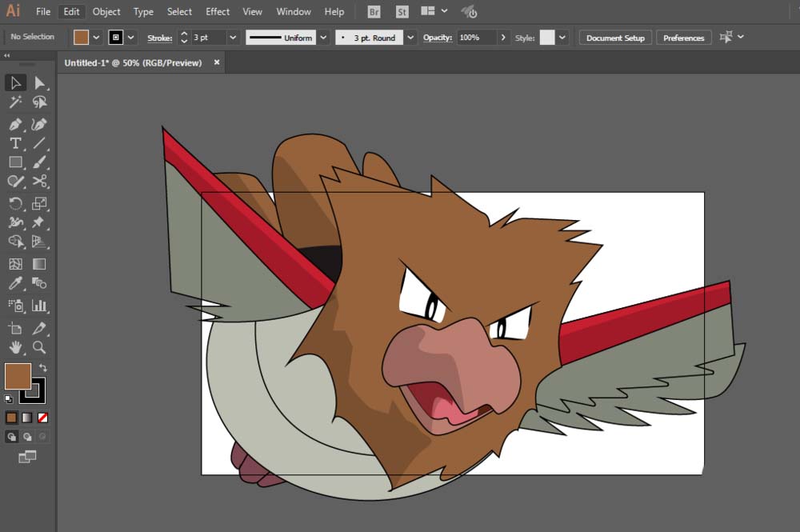Click the Document Setup button

(x=615, y=38)
